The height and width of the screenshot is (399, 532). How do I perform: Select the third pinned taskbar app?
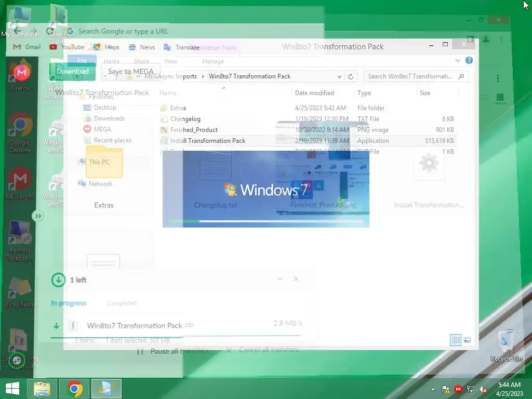click(106, 389)
